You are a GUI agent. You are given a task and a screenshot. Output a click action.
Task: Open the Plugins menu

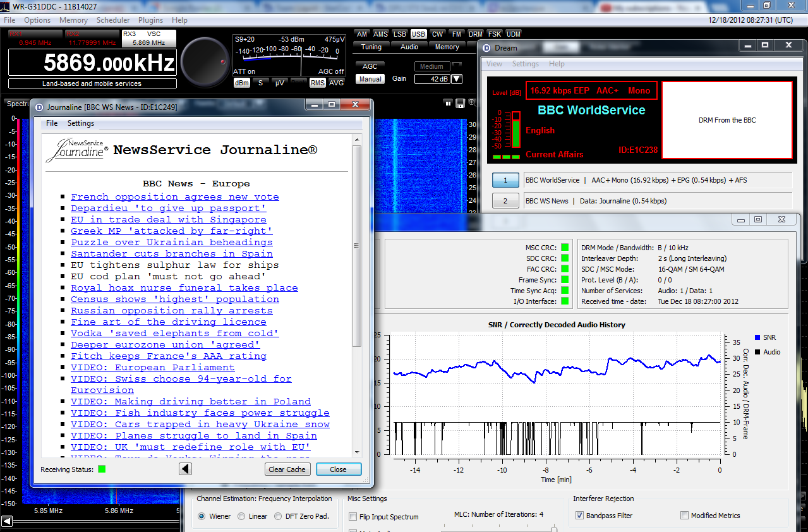(150, 20)
